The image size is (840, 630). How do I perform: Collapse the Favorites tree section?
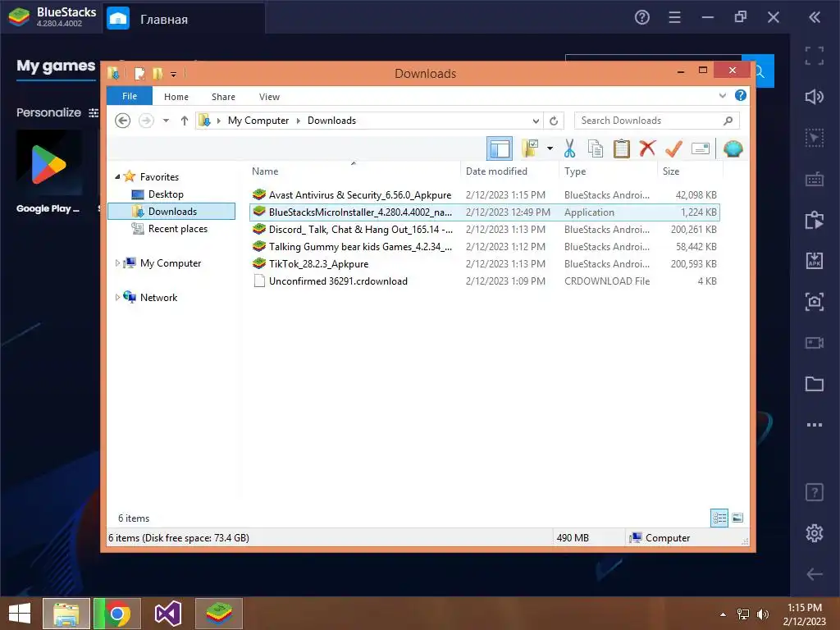(117, 177)
